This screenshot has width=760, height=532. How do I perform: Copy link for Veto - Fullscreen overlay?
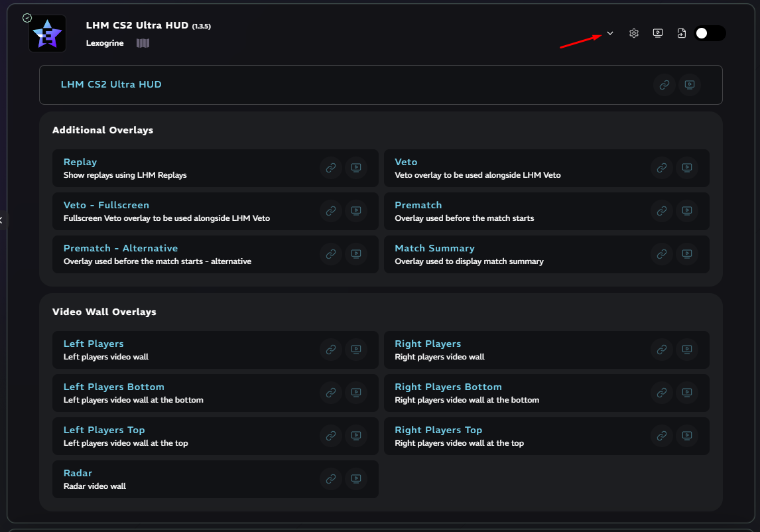pos(331,211)
